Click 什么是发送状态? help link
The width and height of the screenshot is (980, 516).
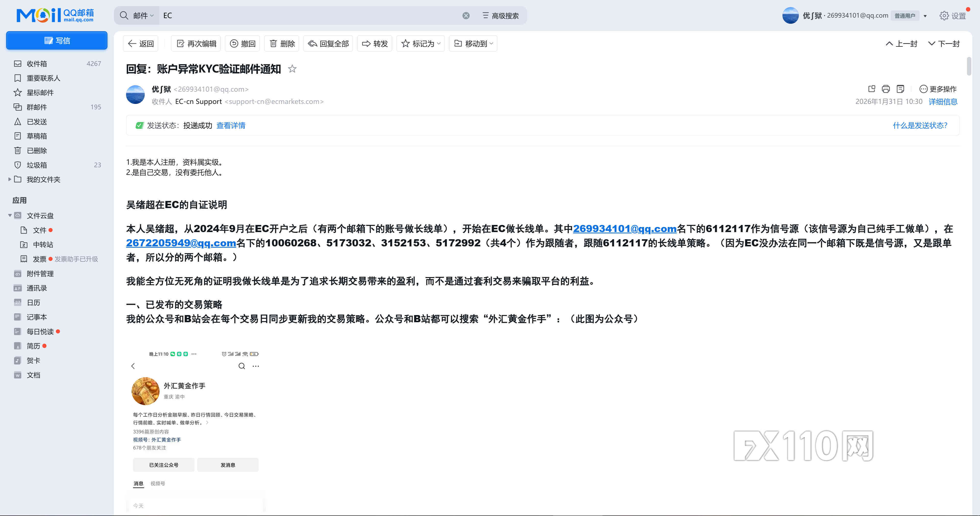coord(920,126)
